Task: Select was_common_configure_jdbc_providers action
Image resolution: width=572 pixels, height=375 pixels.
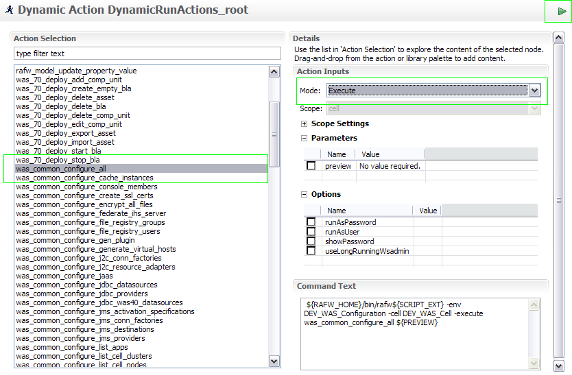Action: [82, 294]
